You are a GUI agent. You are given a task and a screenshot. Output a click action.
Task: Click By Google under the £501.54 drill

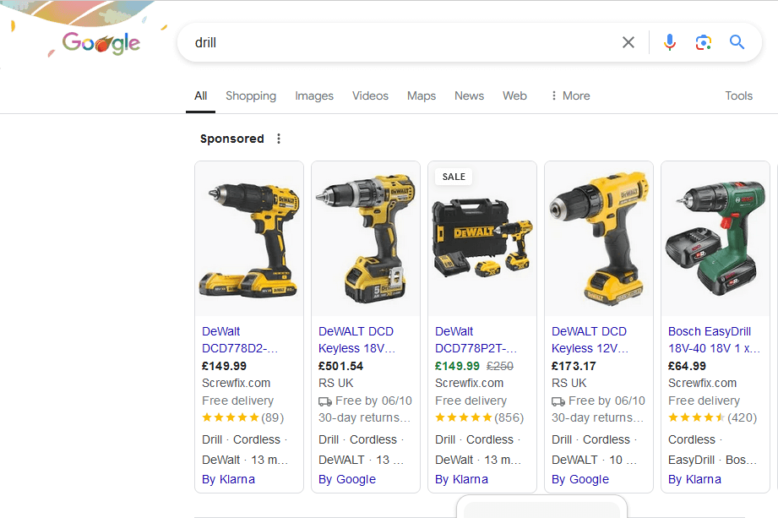point(347,479)
